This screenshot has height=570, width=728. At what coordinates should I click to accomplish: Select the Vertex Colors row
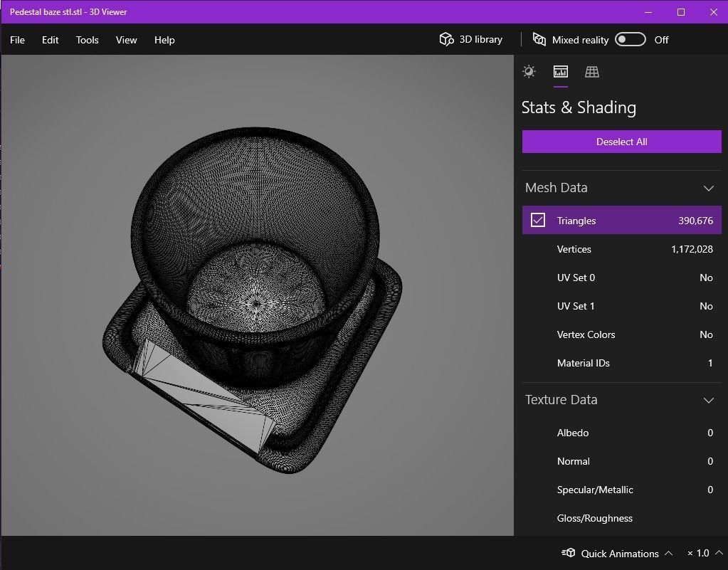(622, 334)
